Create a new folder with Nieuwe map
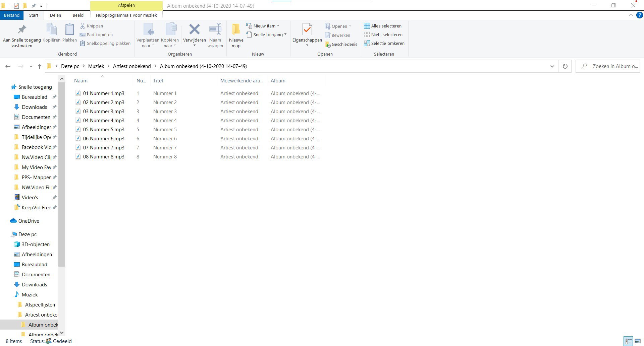Image resolution: width=644 pixels, height=346 pixels. (x=236, y=36)
